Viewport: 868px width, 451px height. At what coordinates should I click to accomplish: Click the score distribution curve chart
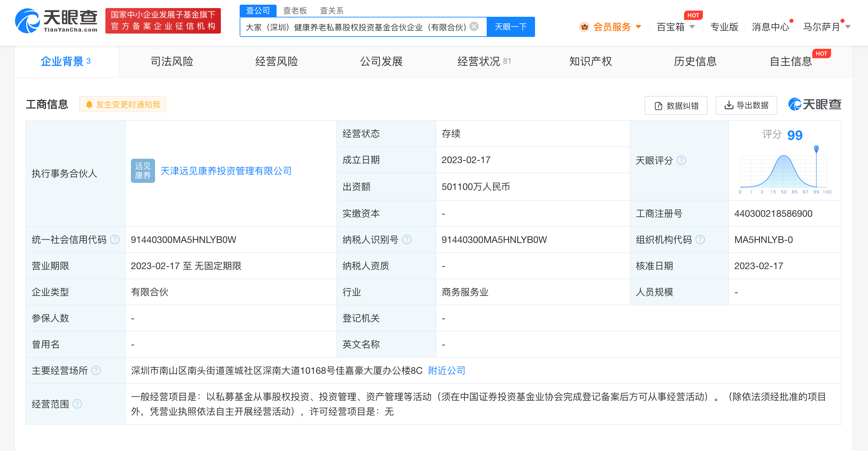click(783, 172)
